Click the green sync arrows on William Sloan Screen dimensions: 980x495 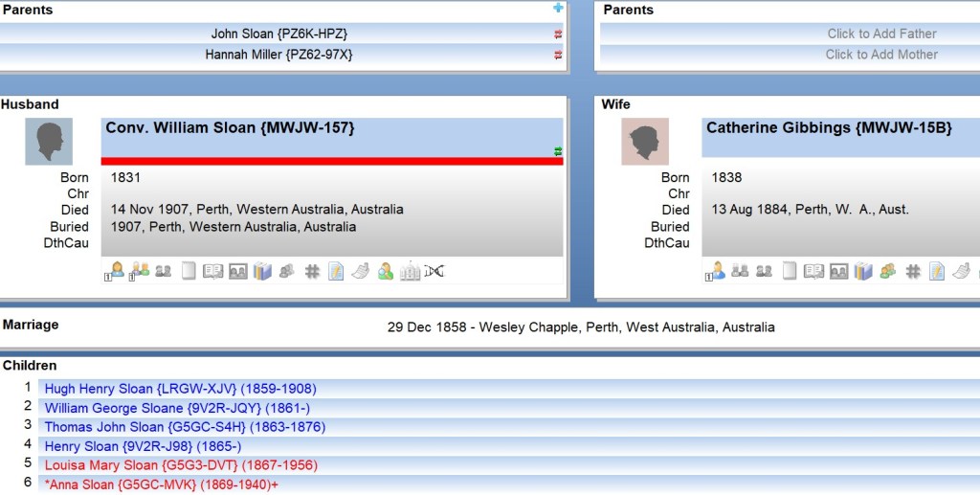[x=557, y=151]
